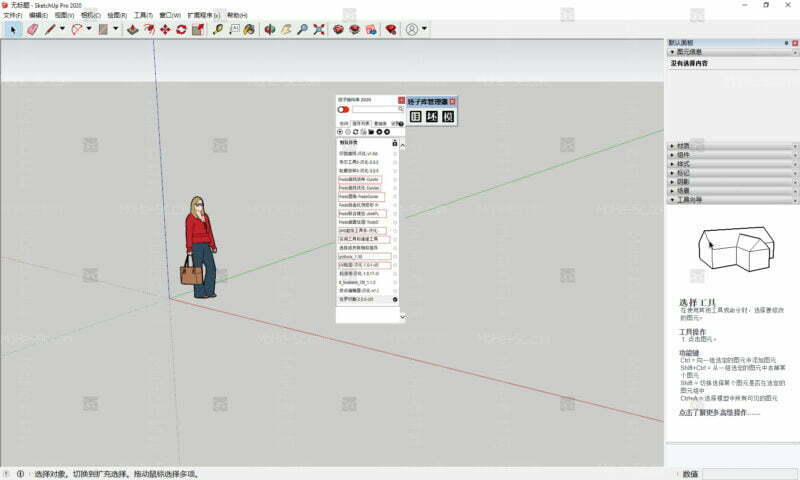
Task: Choose the Paint Bucket tool
Action: tap(251, 29)
